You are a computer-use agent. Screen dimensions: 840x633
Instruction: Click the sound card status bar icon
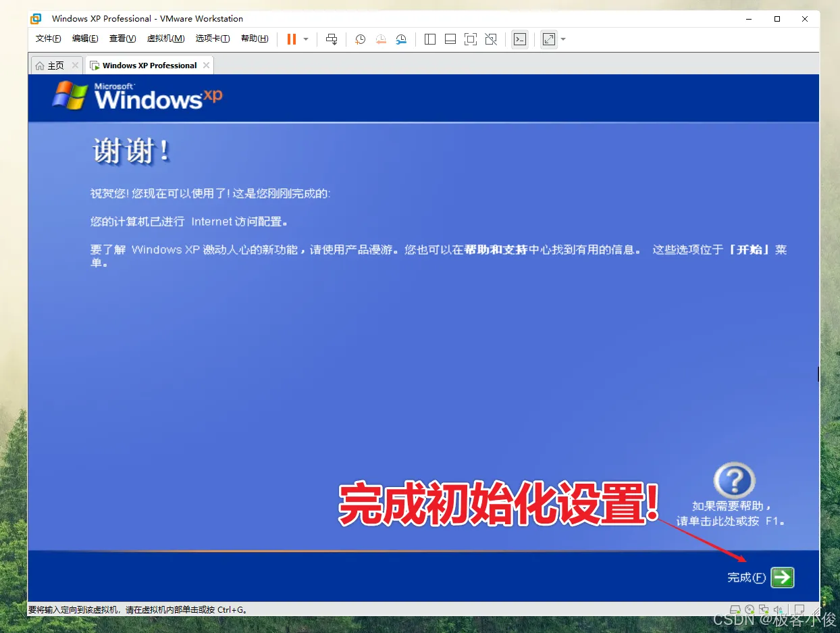click(x=778, y=609)
